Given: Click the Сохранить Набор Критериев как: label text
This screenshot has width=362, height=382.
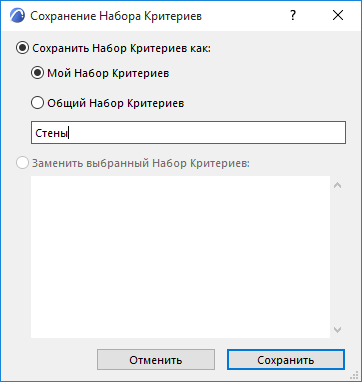Looking at the screenshot, I should coord(122,49).
